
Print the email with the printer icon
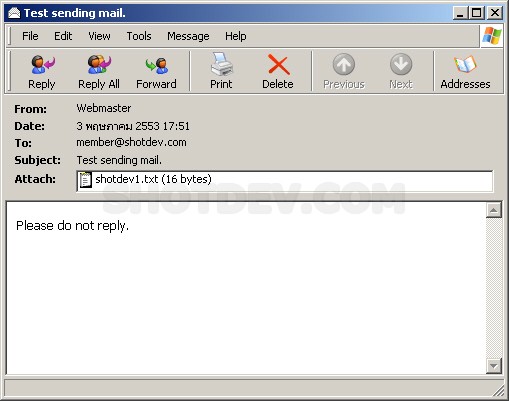point(221,64)
